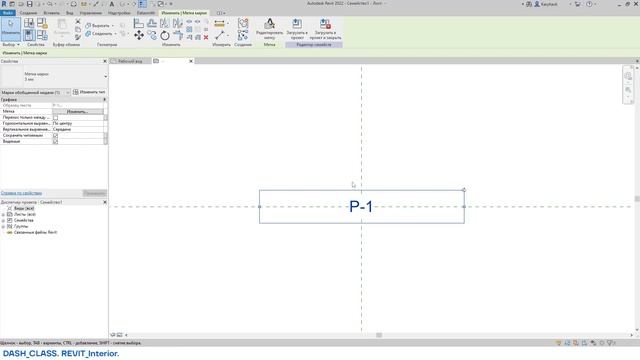
Task: Click the Measure between two points icon
Action: pos(219,36)
